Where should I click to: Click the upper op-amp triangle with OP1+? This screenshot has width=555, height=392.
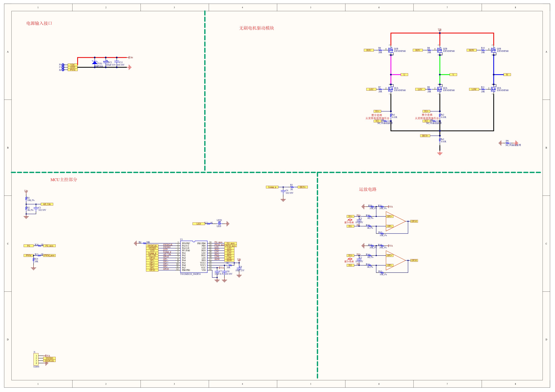click(x=396, y=221)
